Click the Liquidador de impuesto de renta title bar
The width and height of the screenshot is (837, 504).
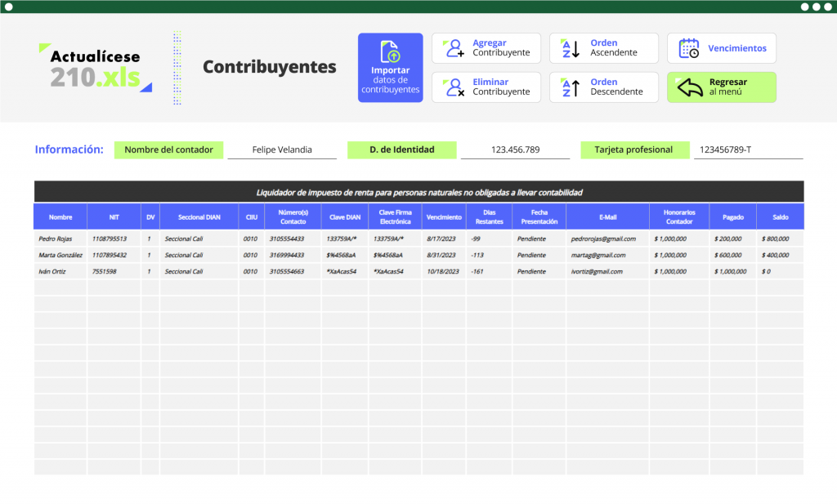point(419,192)
